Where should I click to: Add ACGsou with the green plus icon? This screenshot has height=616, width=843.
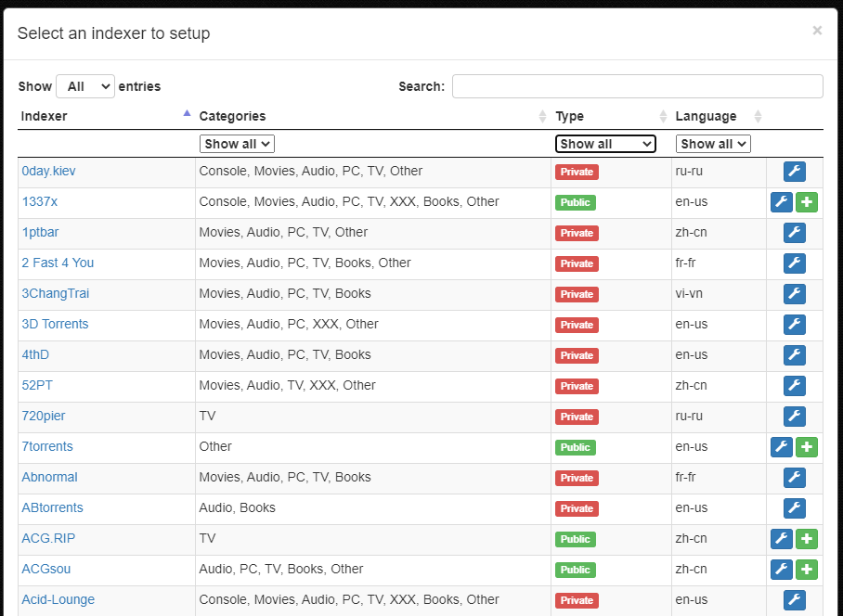coord(806,569)
